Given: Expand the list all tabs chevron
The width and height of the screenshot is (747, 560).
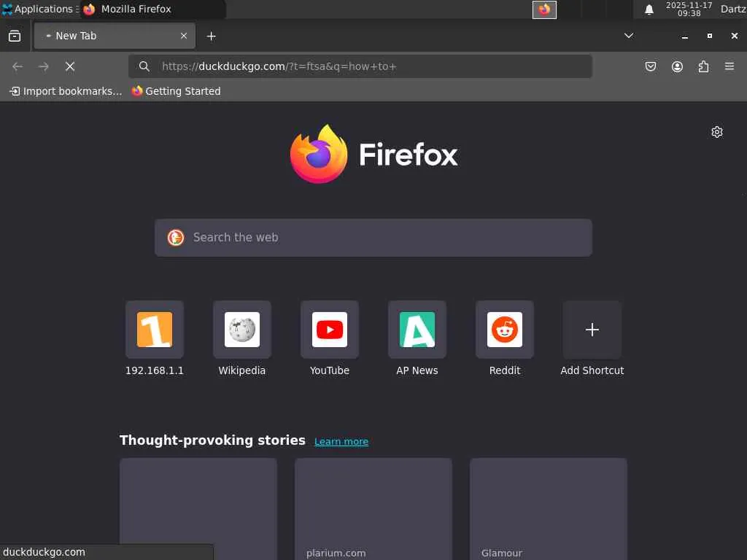Looking at the screenshot, I should pyautogui.click(x=629, y=36).
